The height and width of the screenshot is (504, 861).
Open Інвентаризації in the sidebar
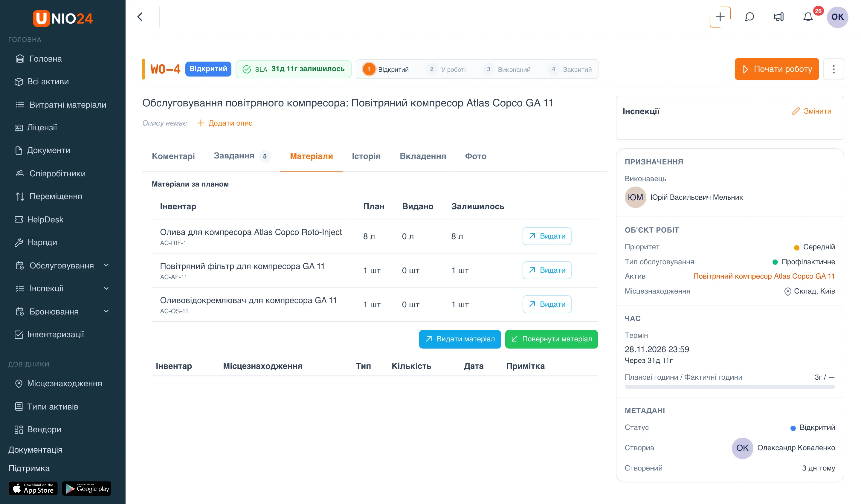pyautogui.click(x=50, y=335)
